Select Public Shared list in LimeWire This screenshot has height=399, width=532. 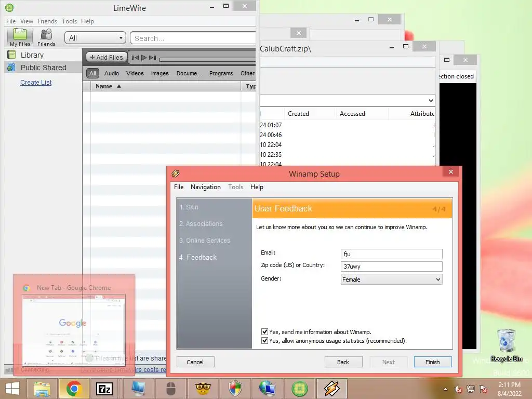click(43, 68)
